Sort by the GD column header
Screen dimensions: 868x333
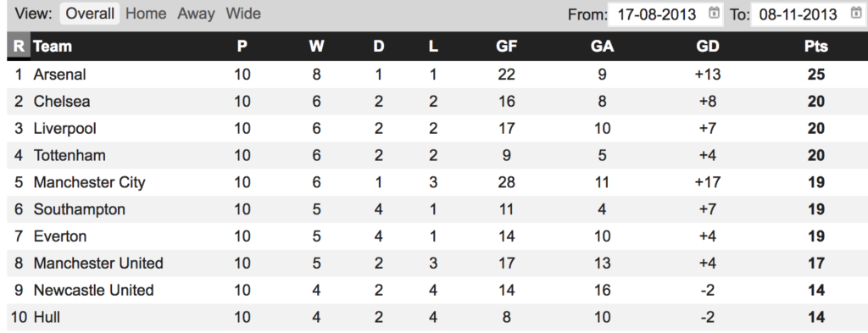pos(708,47)
